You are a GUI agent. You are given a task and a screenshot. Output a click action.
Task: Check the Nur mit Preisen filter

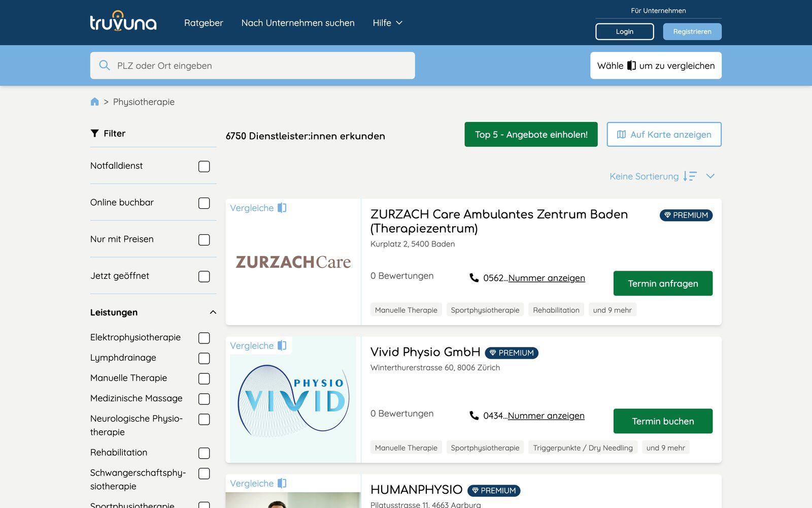204,240
